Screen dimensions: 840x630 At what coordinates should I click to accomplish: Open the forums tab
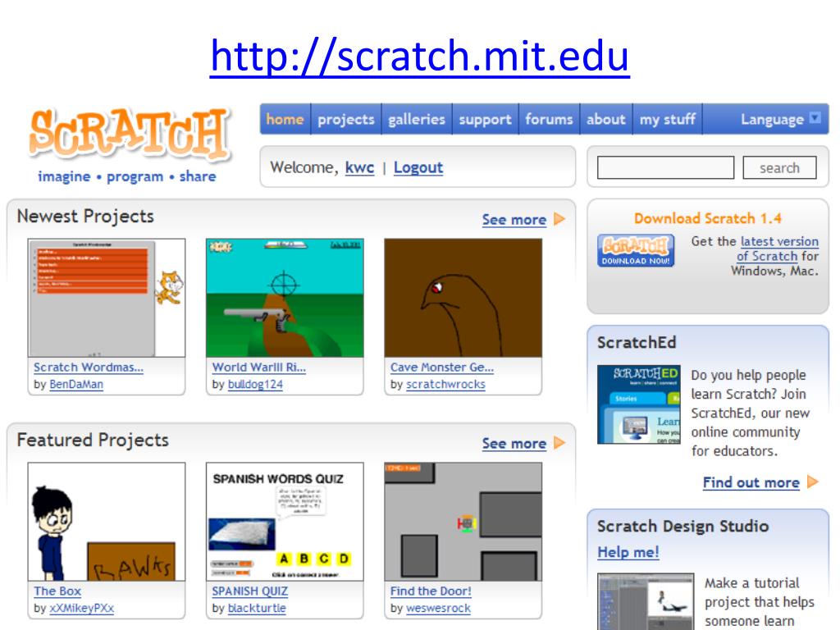tap(549, 119)
